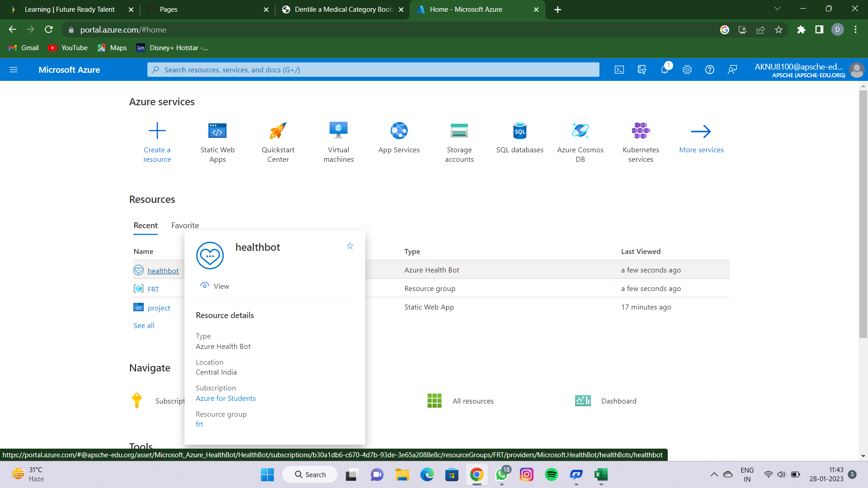
Task: Open Spotify from Windows taskbar
Action: point(551,474)
